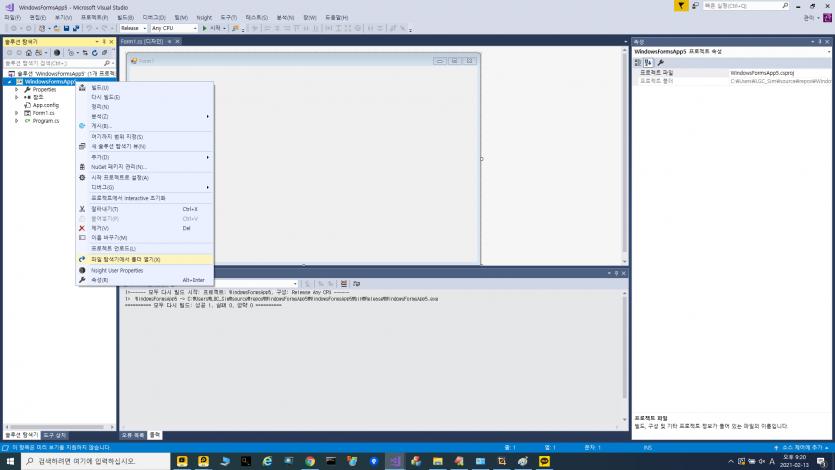Expand the 추가(D) submenu arrow
This screenshot has height=470, width=835.
pos(208,157)
